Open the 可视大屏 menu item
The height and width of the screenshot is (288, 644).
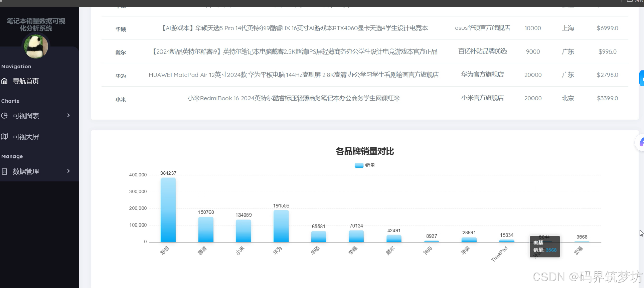pyautogui.click(x=26, y=137)
